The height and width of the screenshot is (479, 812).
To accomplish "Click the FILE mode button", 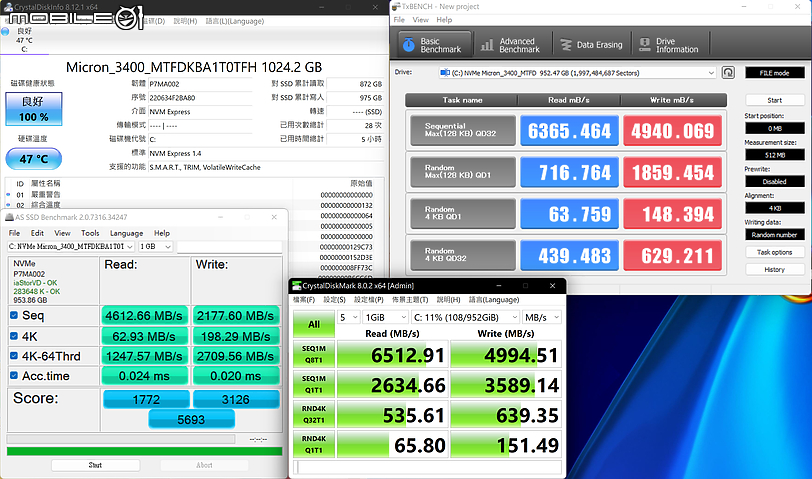I will coord(775,73).
